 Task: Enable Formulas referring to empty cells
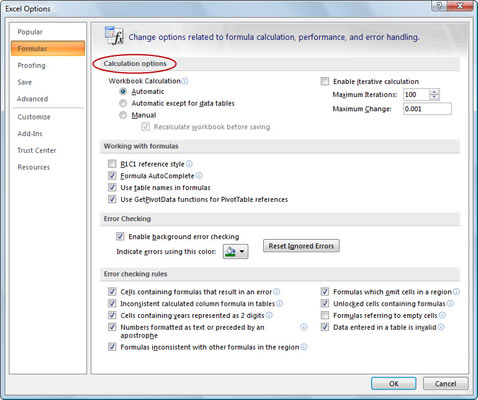(325, 315)
